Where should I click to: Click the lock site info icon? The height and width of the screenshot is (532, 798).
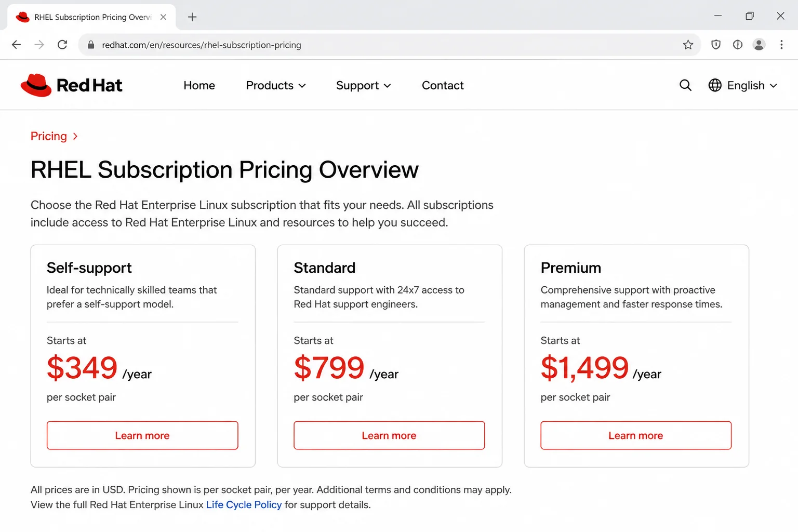(91, 45)
